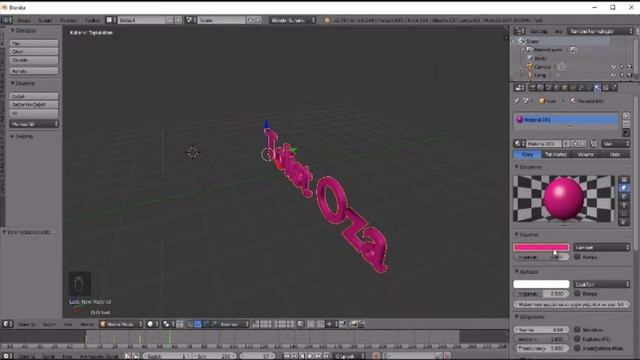The height and width of the screenshot is (360, 640).
Task: Open the first menu in top header
Action: [24, 20]
